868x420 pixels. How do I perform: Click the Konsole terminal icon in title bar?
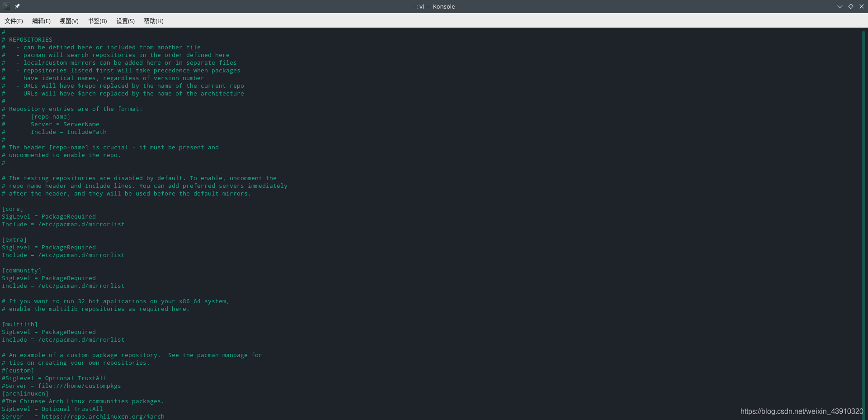pos(6,6)
